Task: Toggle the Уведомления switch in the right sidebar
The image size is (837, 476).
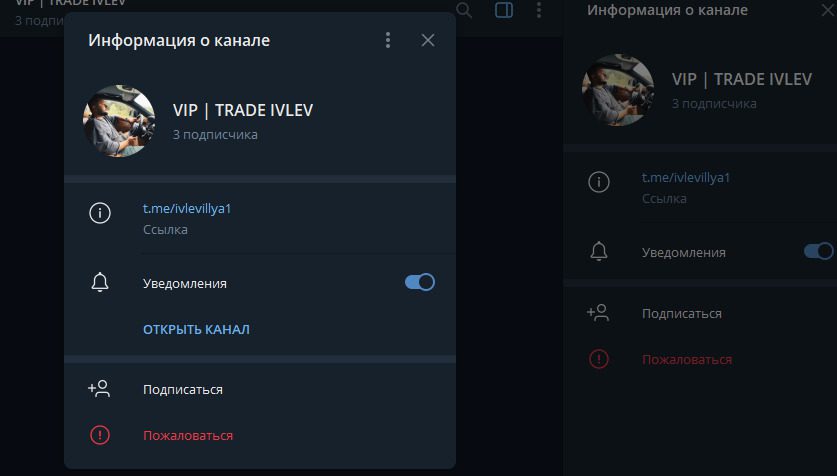Action: tap(819, 251)
